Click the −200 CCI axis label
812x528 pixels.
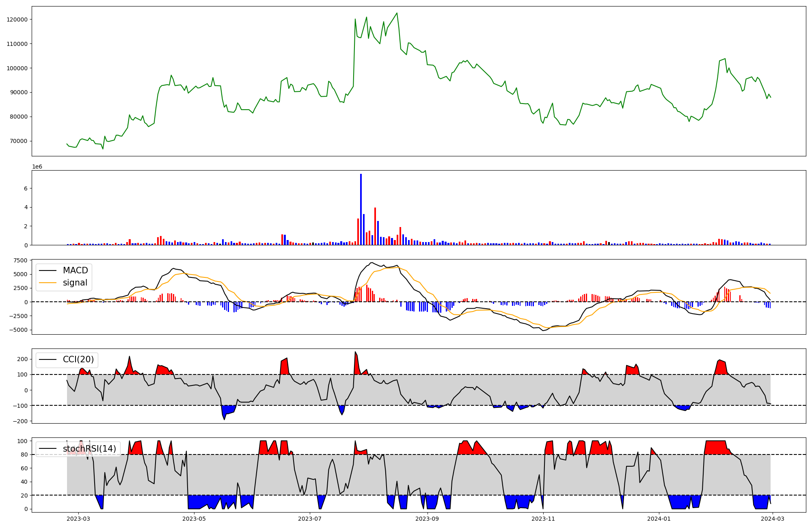(x=20, y=421)
